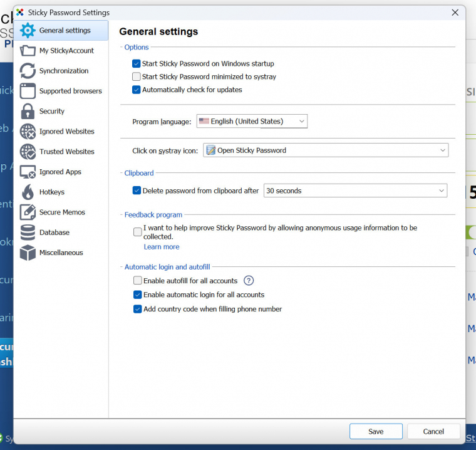The image size is (476, 450).
Task: Follow the Learn more link
Action: (162, 247)
